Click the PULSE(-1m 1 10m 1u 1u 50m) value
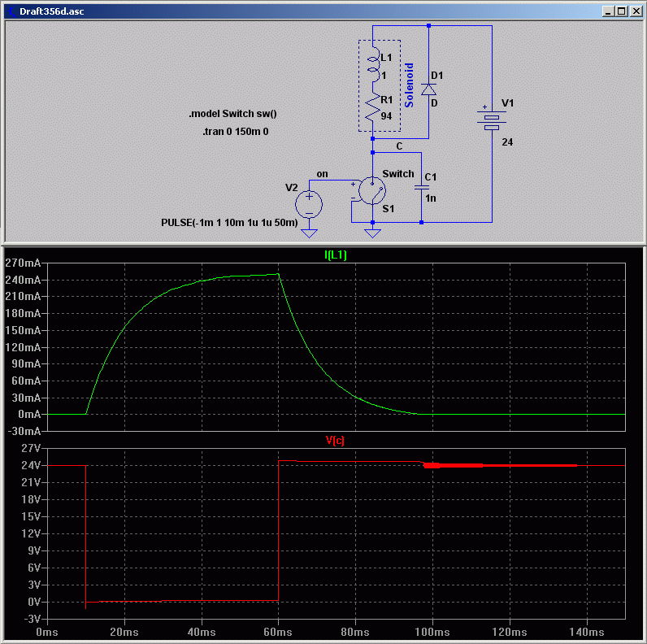This screenshot has height=644, width=647. (229, 223)
